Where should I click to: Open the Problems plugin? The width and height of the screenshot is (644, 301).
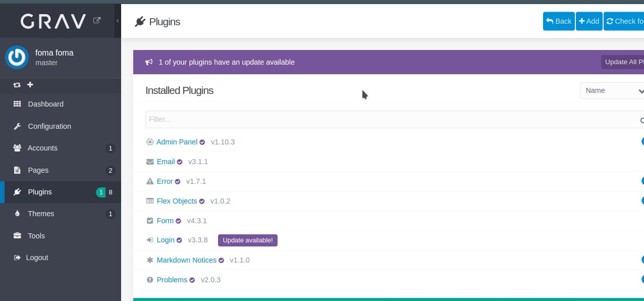(172, 280)
